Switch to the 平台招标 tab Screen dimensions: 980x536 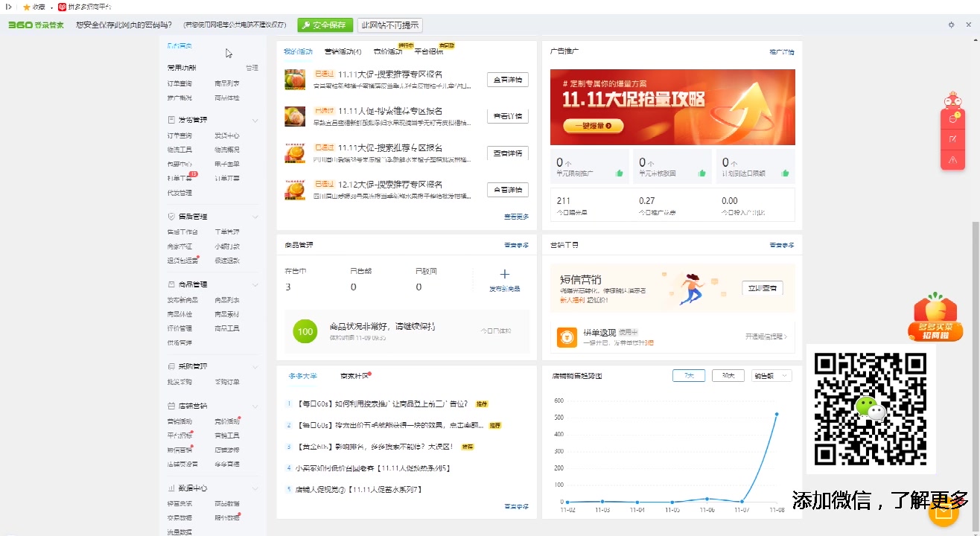429,51
